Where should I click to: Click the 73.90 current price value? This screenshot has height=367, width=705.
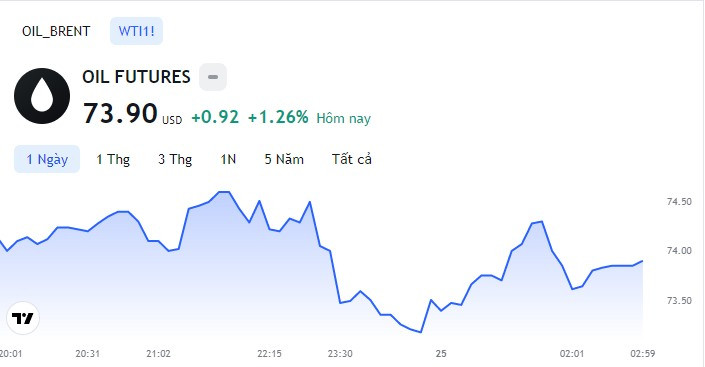[x=120, y=113]
